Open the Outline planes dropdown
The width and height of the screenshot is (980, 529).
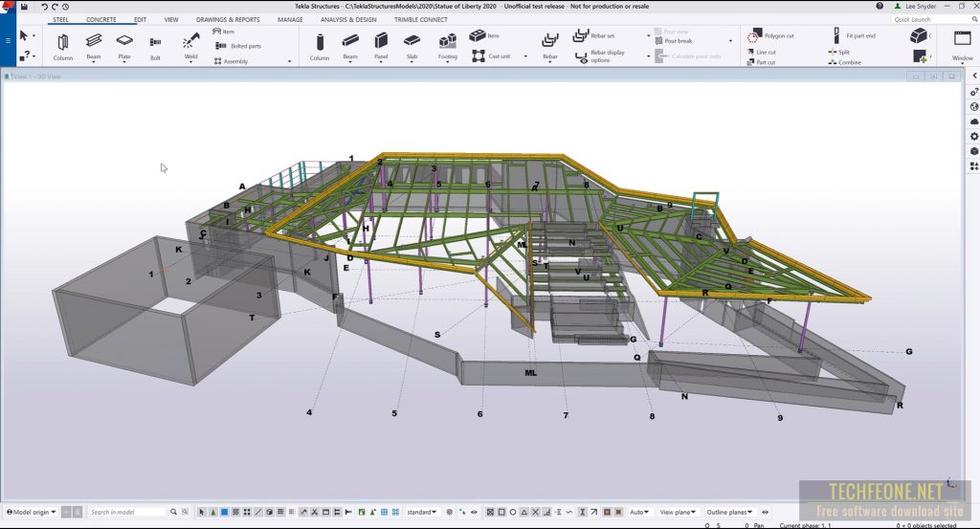(x=730, y=512)
